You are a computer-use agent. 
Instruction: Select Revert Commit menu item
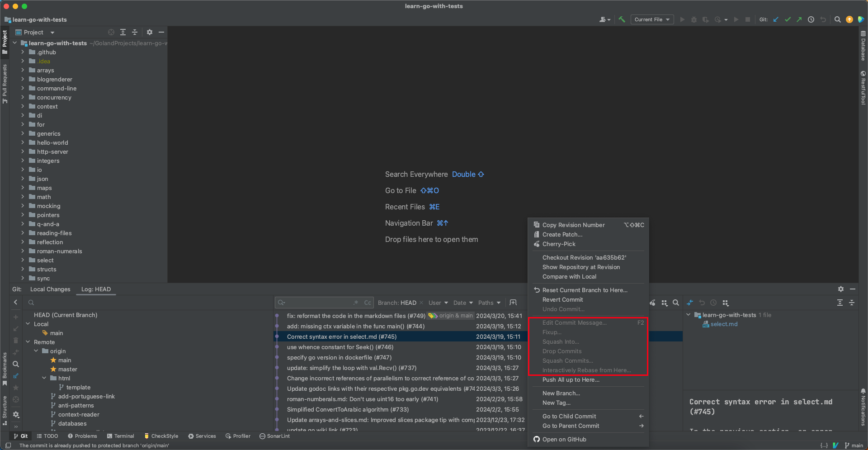point(588,299)
